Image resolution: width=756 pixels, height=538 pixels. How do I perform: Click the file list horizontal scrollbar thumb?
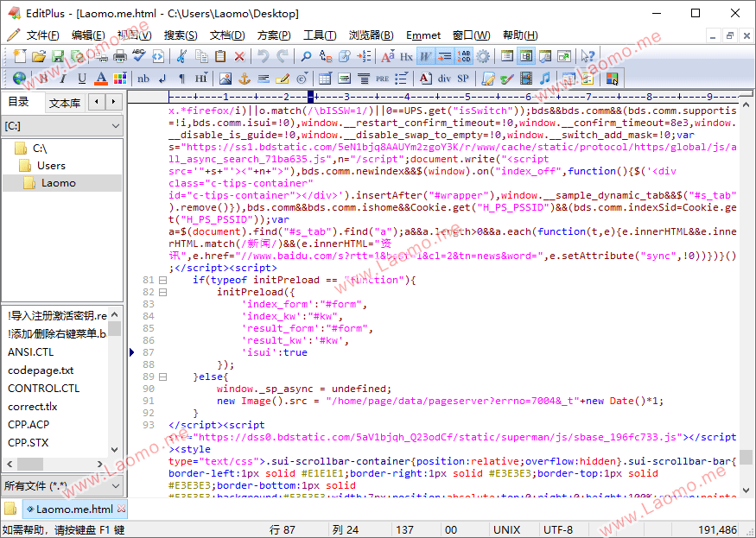30,464
